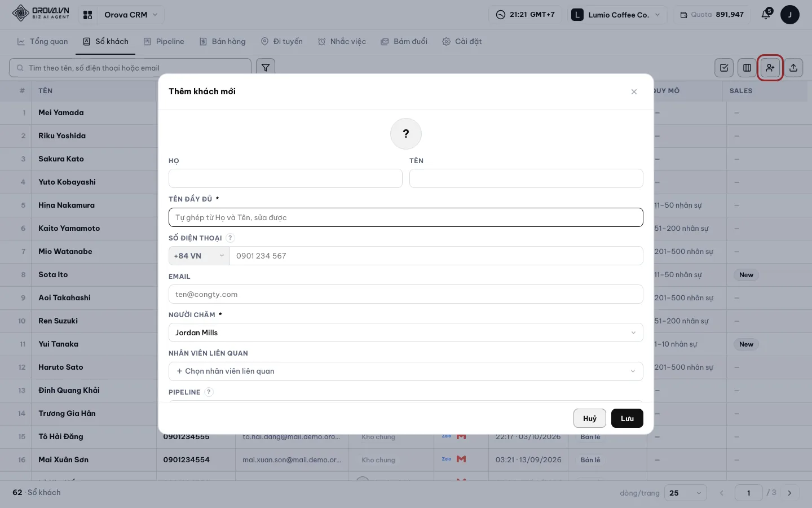Expand the Người chăm Jordan Mills dropdown
The height and width of the screenshot is (508, 812).
406,332
